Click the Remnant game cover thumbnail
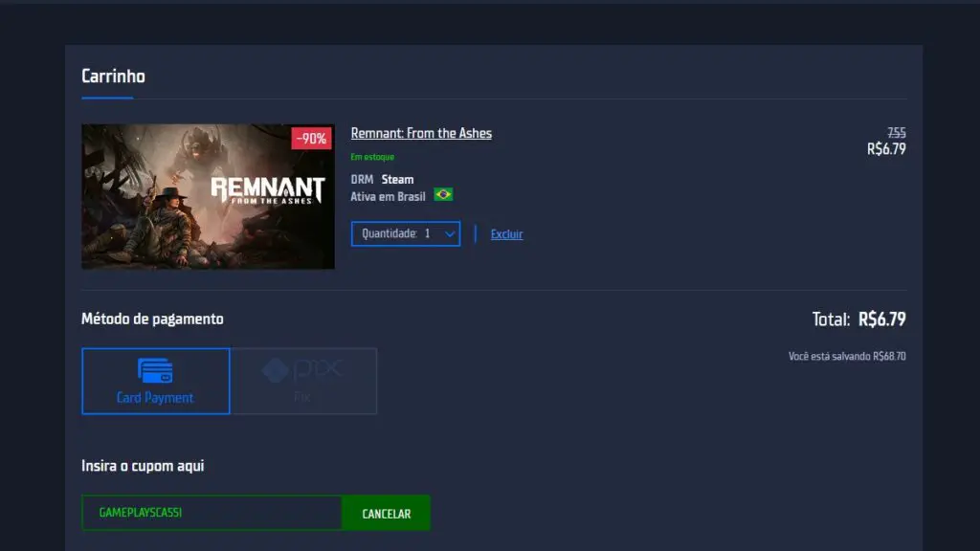Viewport: 980px width, 551px height. [208, 196]
